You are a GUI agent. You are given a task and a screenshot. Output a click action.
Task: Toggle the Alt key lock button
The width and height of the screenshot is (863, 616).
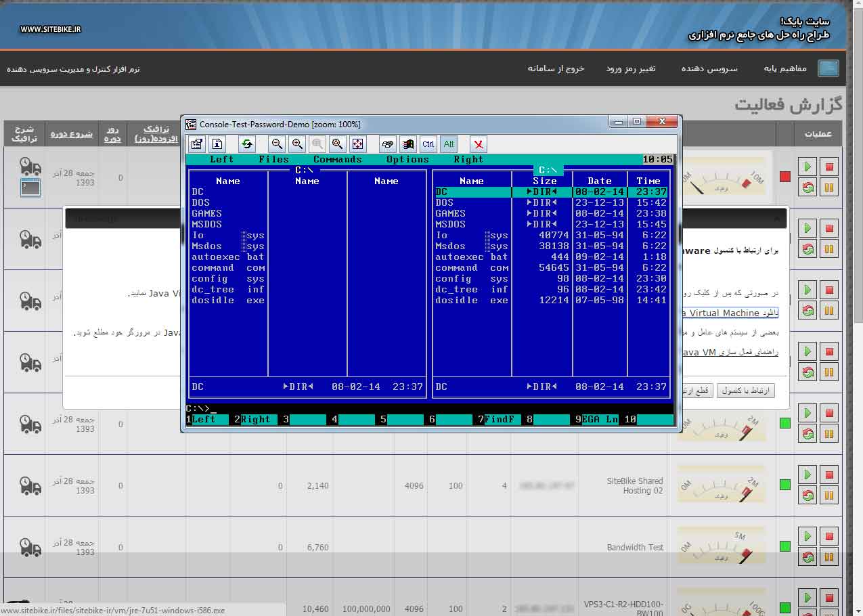click(448, 144)
